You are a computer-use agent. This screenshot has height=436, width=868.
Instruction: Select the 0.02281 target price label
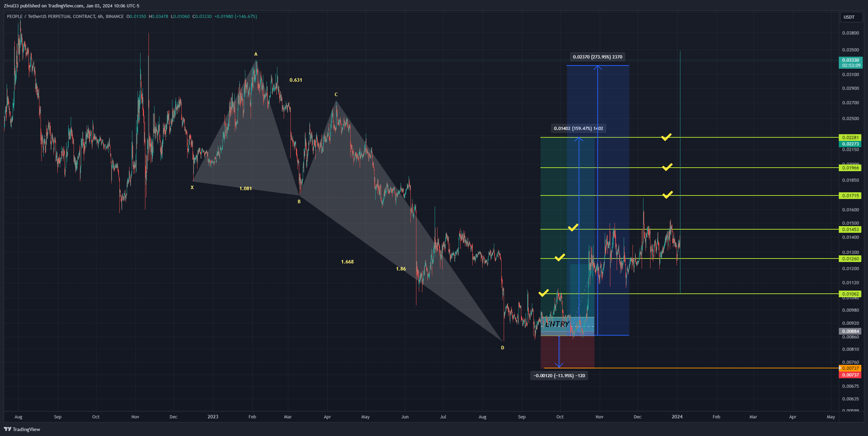tap(850, 137)
